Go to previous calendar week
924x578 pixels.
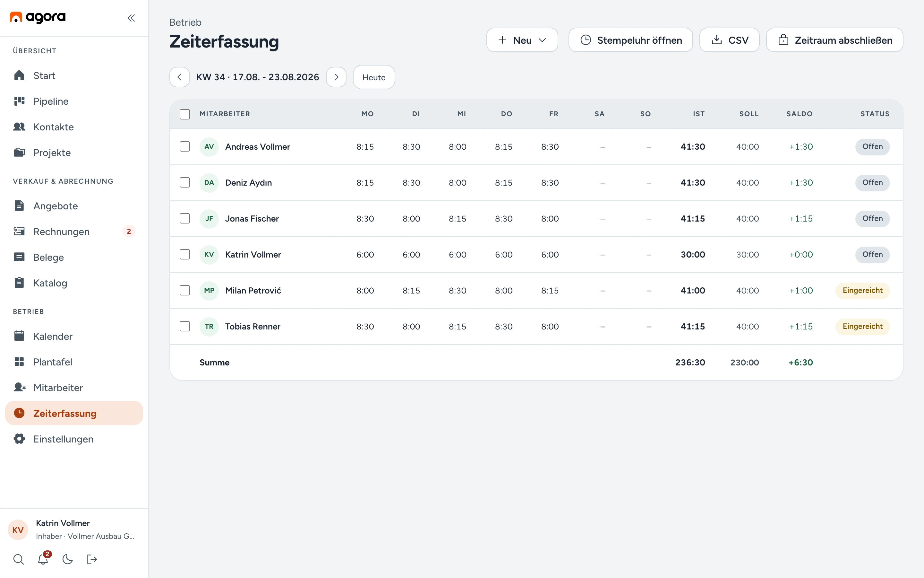point(179,77)
